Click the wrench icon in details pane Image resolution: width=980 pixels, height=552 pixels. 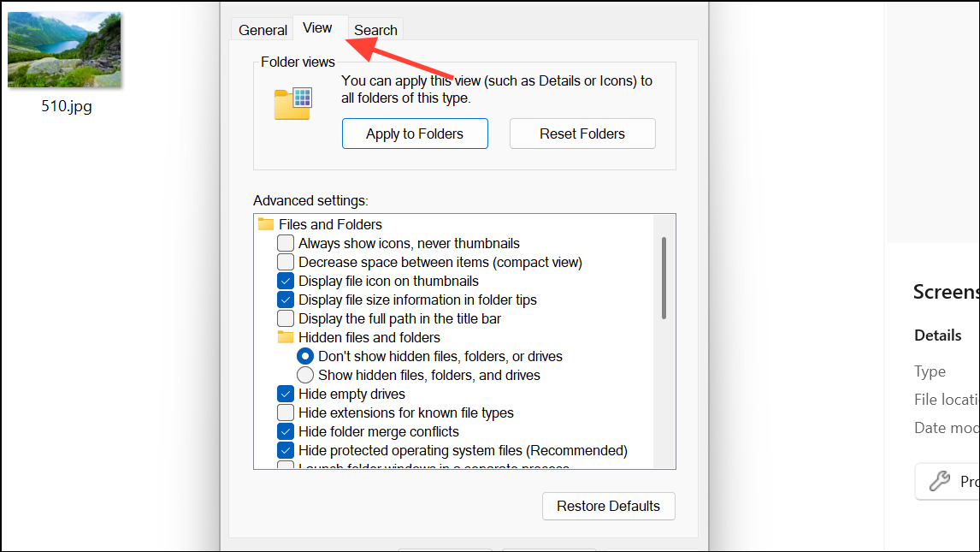(x=940, y=482)
